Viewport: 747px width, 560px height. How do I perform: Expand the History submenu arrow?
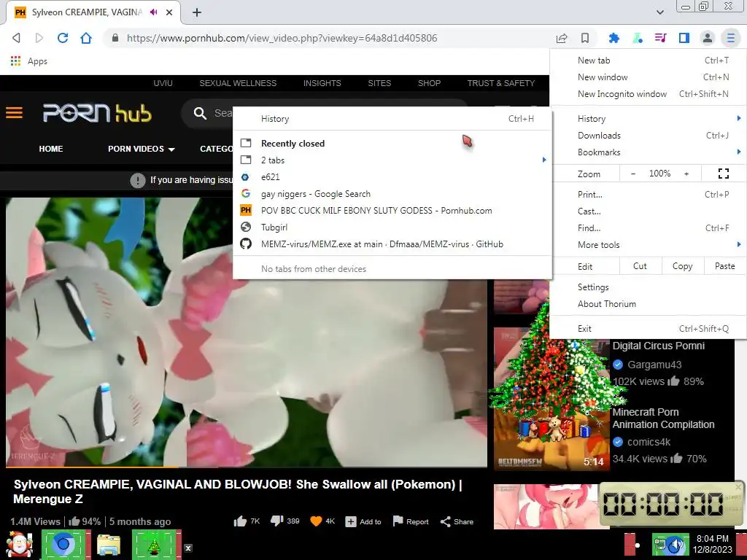[x=739, y=118]
